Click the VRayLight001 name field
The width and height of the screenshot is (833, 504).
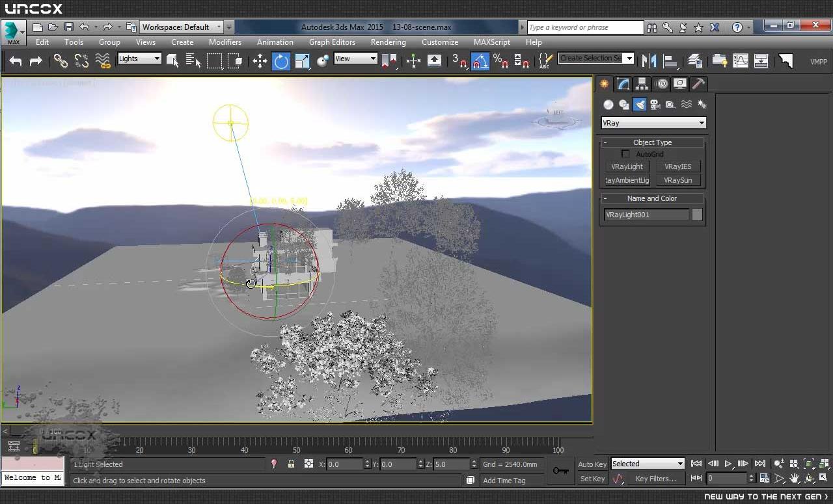click(x=646, y=215)
